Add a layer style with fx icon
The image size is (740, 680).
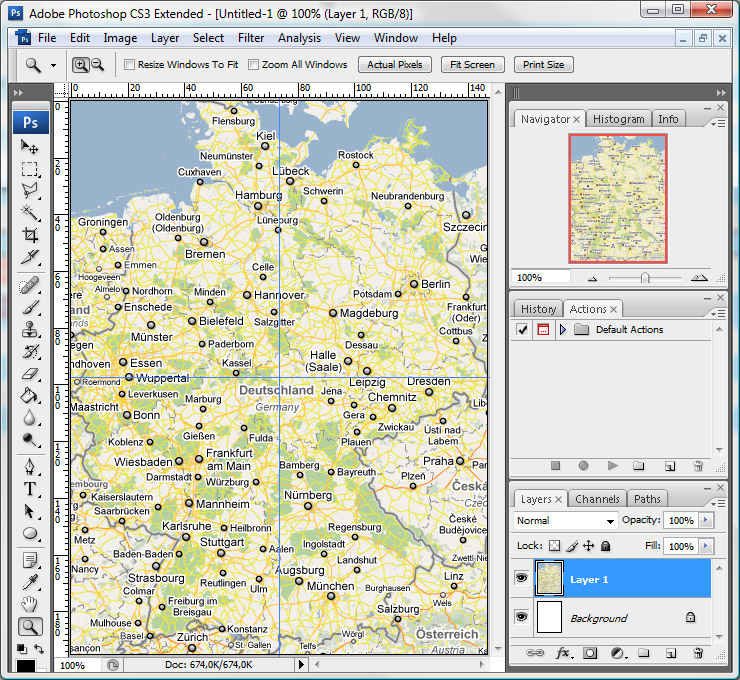point(563,653)
